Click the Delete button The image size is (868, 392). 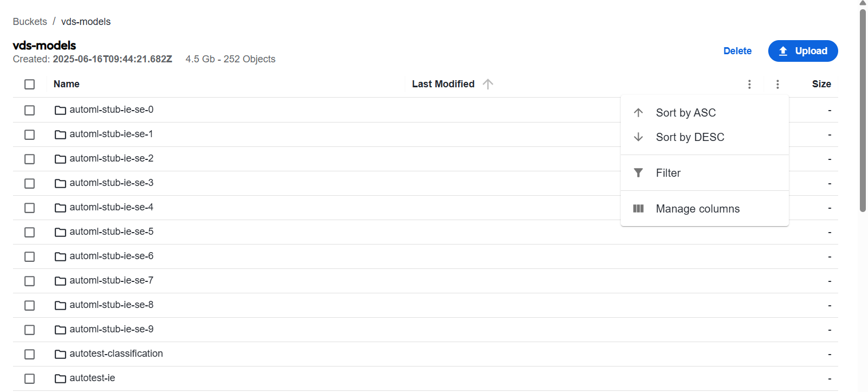click(x=737, y=51)
